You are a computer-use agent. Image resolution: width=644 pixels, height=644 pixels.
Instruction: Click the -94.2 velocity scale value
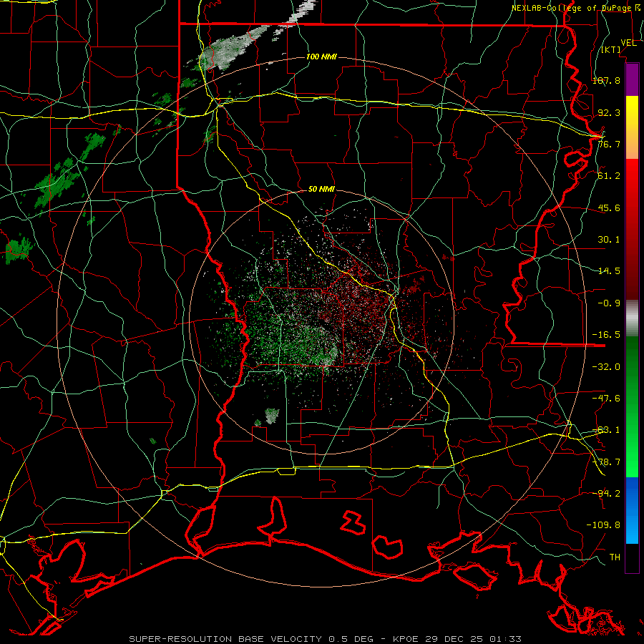click(x=606, y=493)
